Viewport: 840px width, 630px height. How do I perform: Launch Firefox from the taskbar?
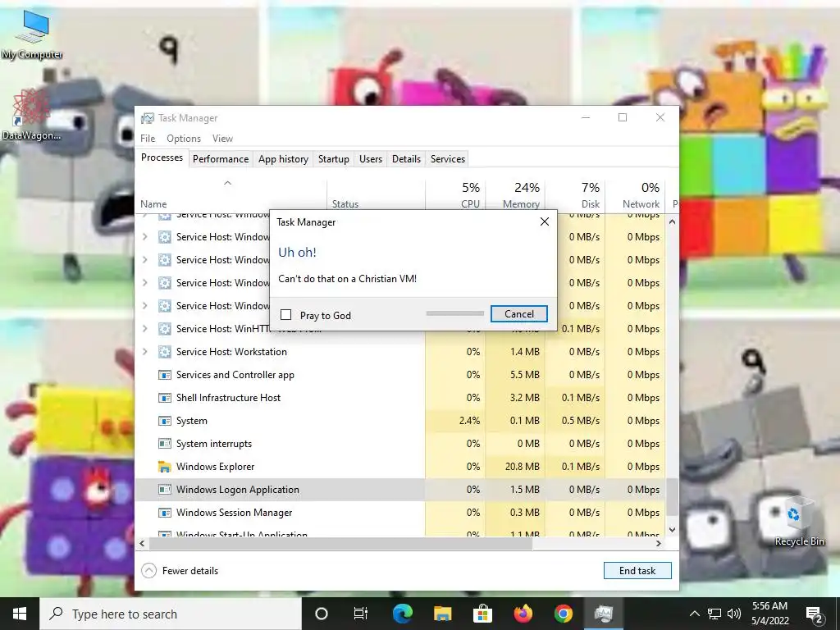click(523, 614)
